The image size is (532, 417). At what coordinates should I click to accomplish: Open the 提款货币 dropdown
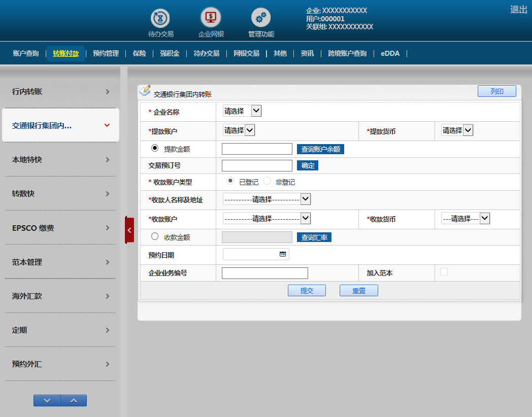tap(457, 130)
